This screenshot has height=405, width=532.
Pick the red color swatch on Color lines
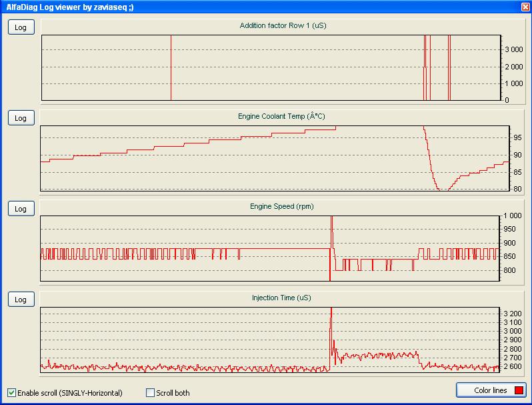[519, 390]
